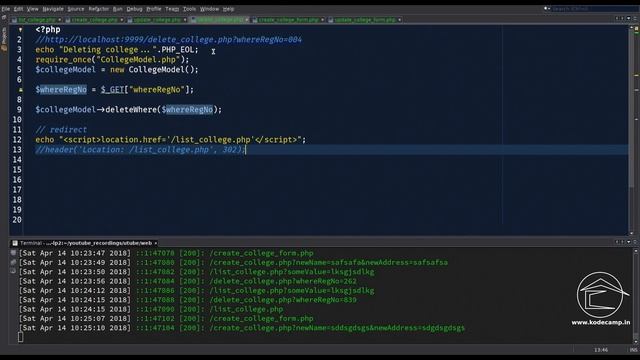Close the update_college.php tab
This screenshot has width=640, height=360.
(185, 20)
